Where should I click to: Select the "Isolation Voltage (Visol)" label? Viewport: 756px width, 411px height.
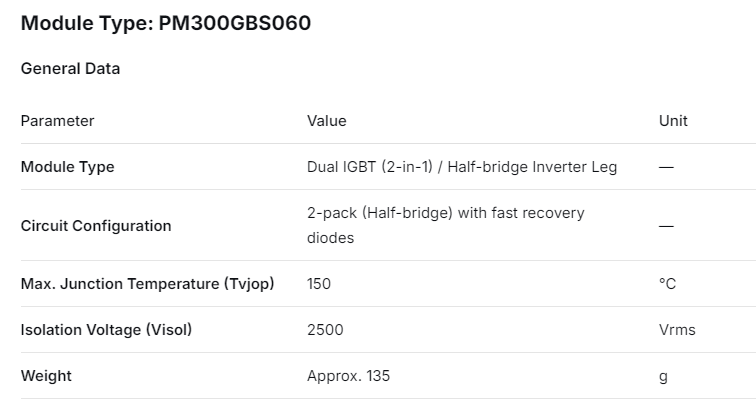coord(106,330)
